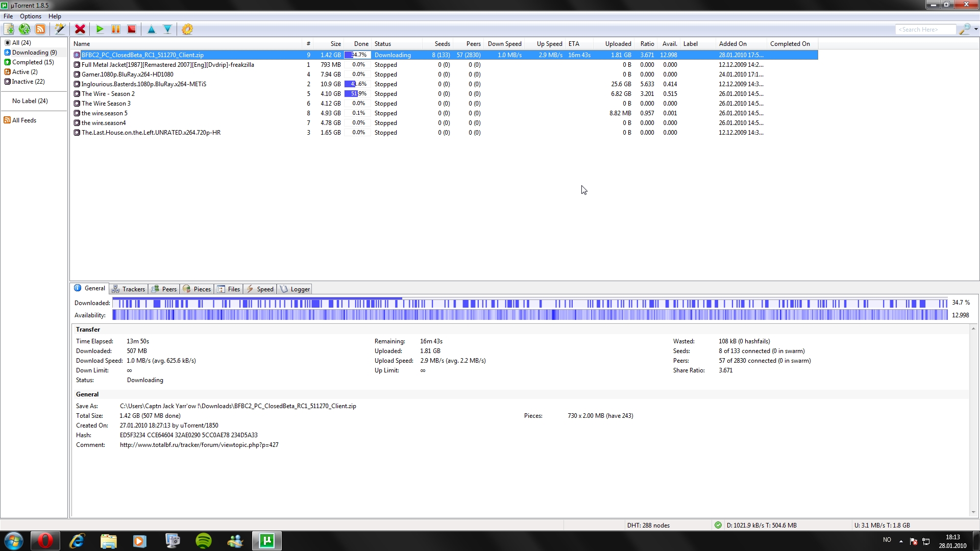The height and width of the screenshot is (551, 980).
Task: Switch to the Files tab
Action: (x=229, y=289)
